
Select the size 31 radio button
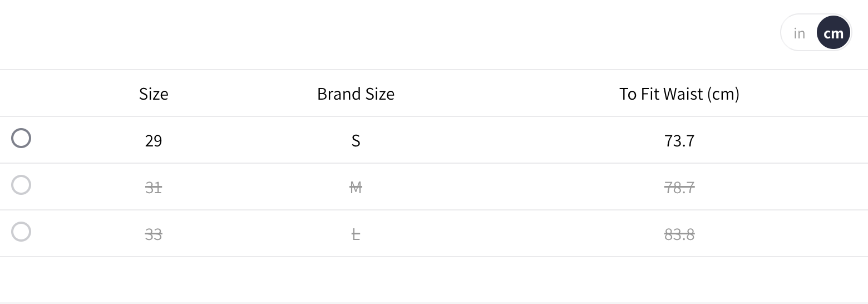pos(21,185)
